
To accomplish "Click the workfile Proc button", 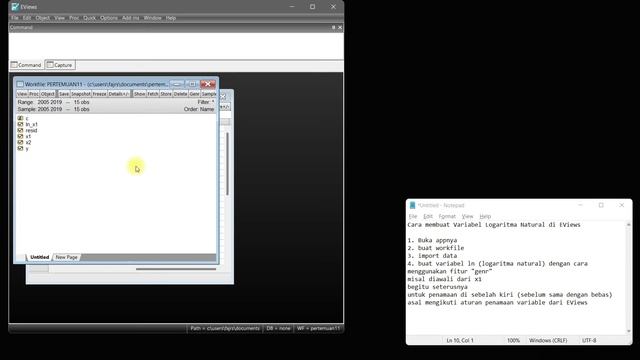I will [34, 94].
